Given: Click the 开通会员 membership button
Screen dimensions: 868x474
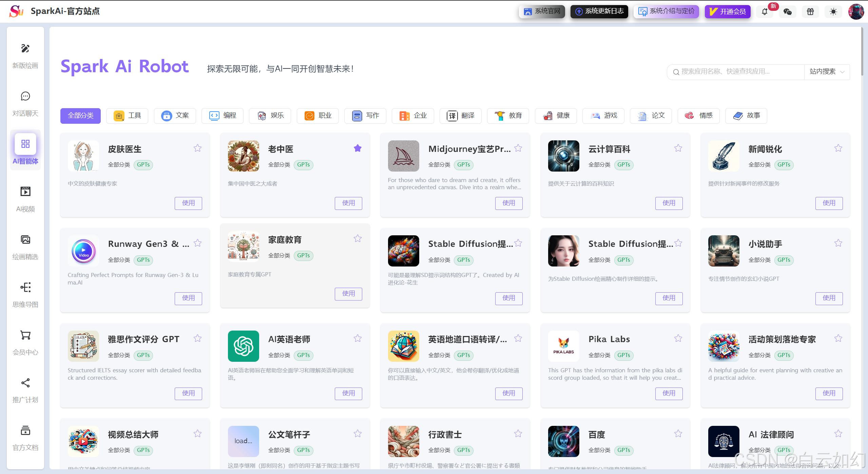Looking at the screenshot, I should pos(728,12).
